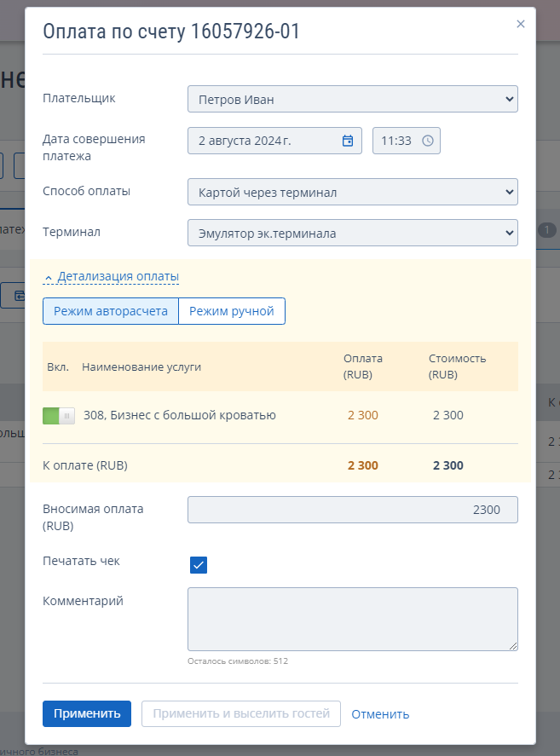This screenshot has height=756, width=560.
Task: Click inside the Комментарий text area
Action: click(x=353, y=619)
